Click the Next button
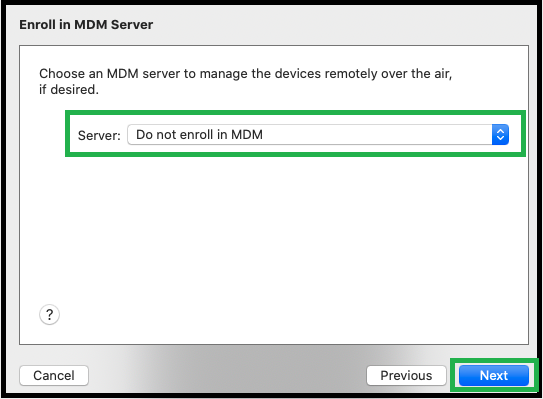The width and height of the screenshot is (543, 399). click(x=494, y=375)
